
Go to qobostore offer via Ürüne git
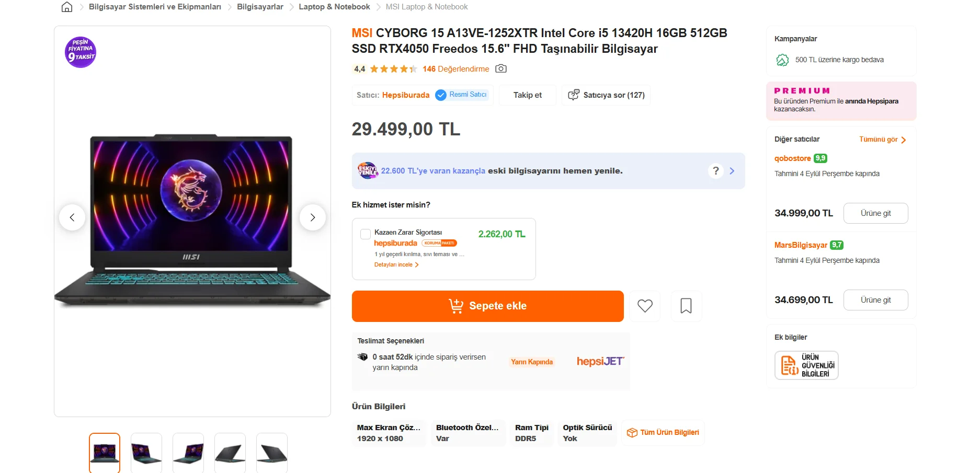pos(875,213)
